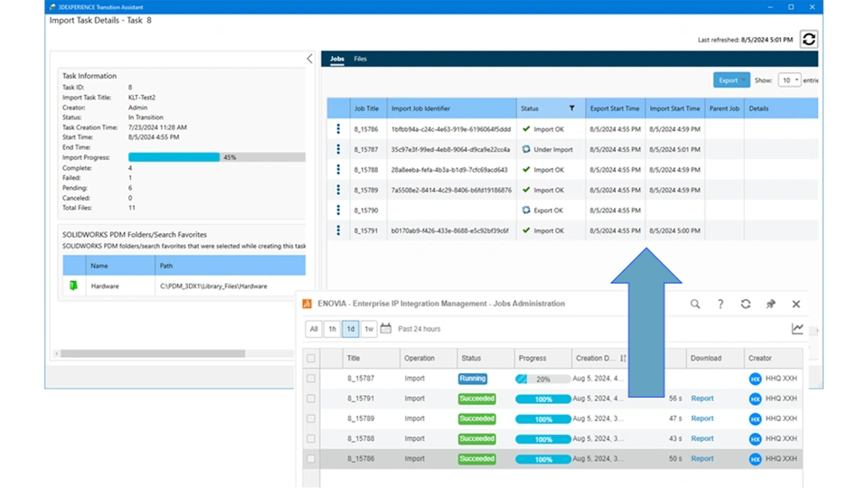The width and height of the screenshot is (868, 488).
Task: Click the refresh icon beside Last refreshed
Action: click(808, 39)
